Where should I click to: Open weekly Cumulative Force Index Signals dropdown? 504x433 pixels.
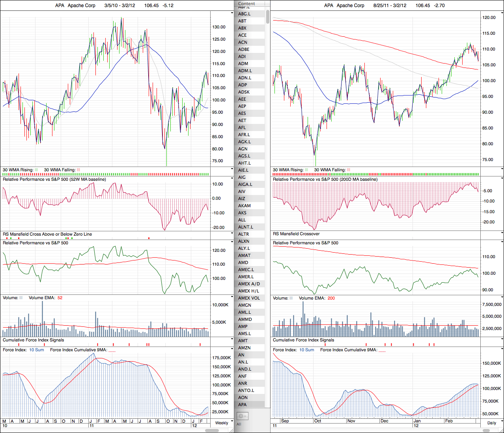pos(232,339)
